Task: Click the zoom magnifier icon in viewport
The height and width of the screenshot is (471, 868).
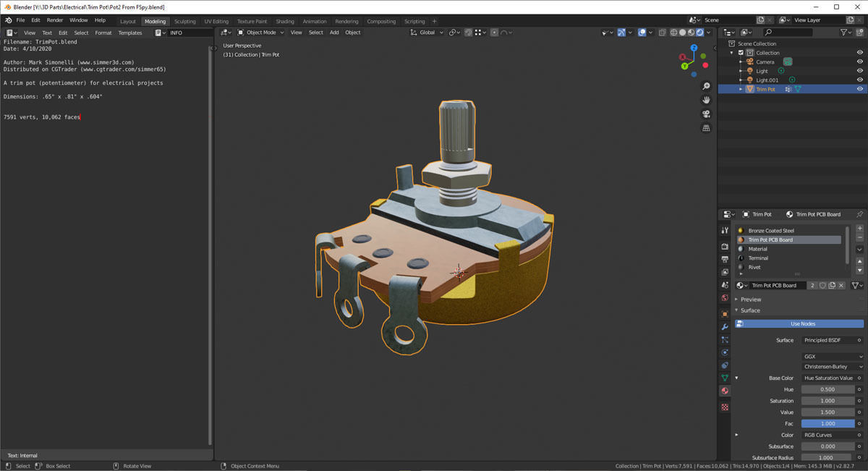Action: click(x=707, y=86)
